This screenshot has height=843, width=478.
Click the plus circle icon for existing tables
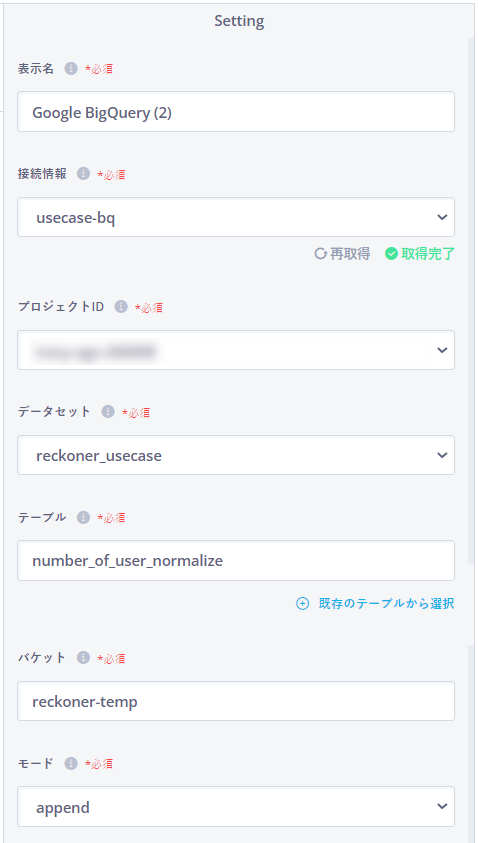click(303, 604)
